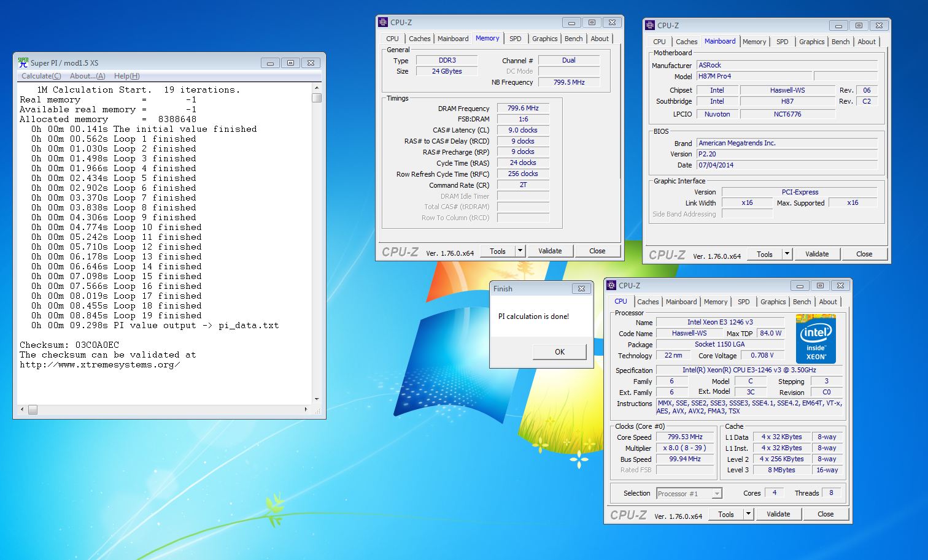Click Super PI vertical scrollbar up arrow

(317, 87)
